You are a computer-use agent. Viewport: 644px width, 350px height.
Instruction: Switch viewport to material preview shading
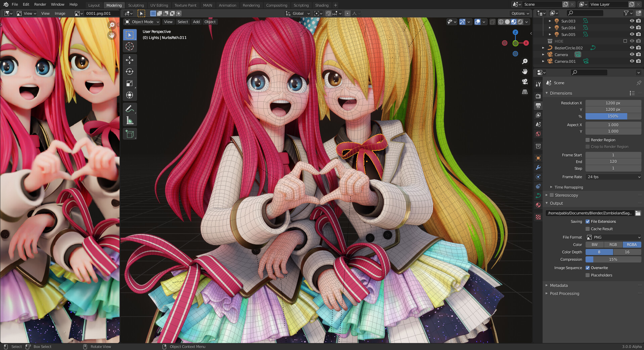(x=514, y=22)
